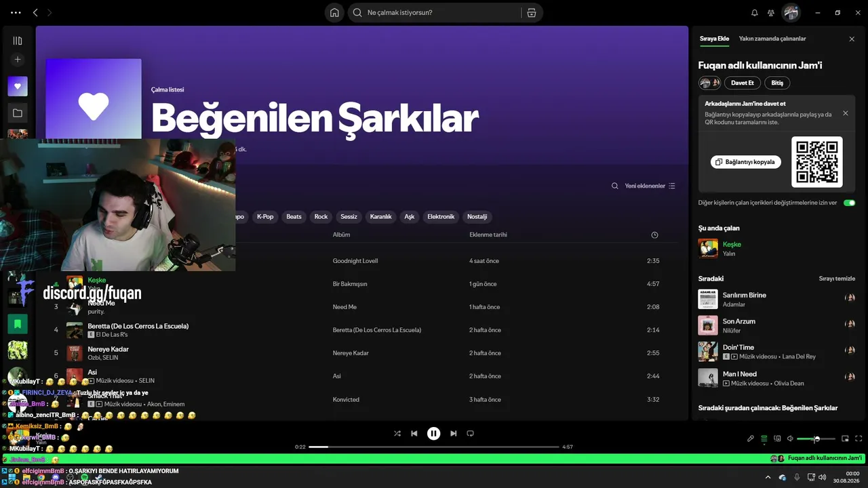Sort by Albüm column header
868x488 pixels.
(341, 235)
